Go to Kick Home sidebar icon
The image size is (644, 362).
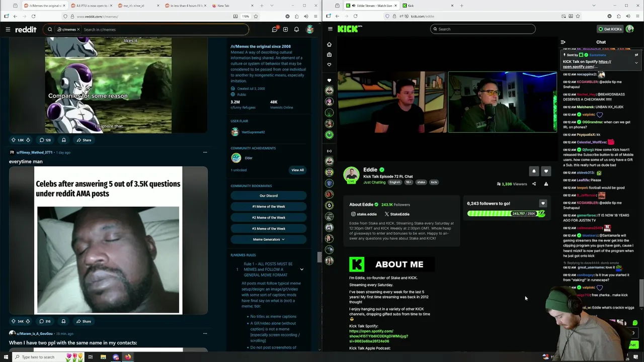329,44
